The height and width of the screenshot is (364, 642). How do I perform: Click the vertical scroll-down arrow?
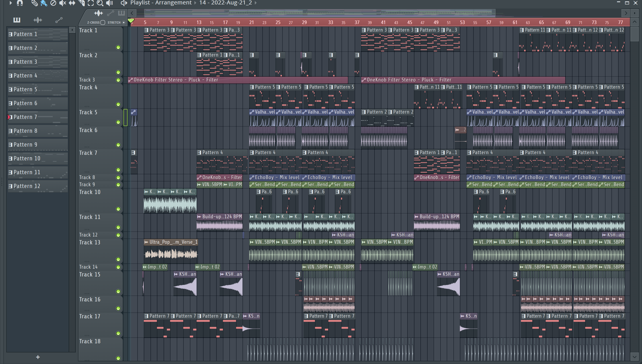click(634, 356)
